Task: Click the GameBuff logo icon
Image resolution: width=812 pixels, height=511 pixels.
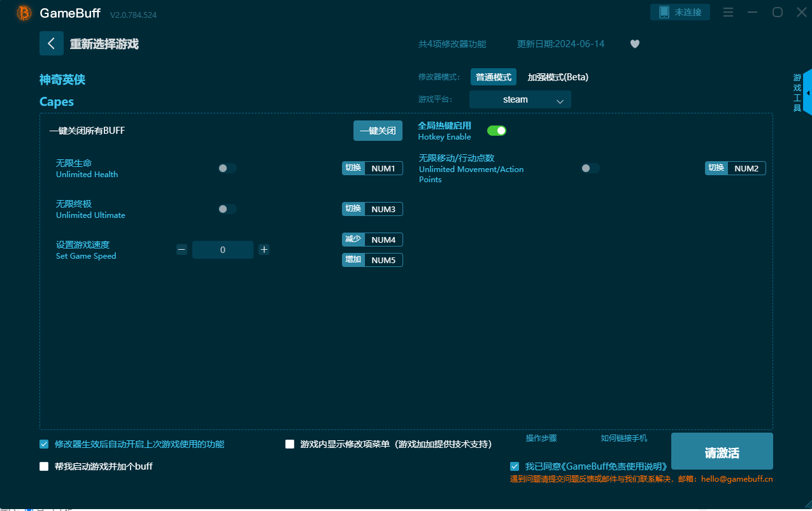Action: tap(24, 13)
